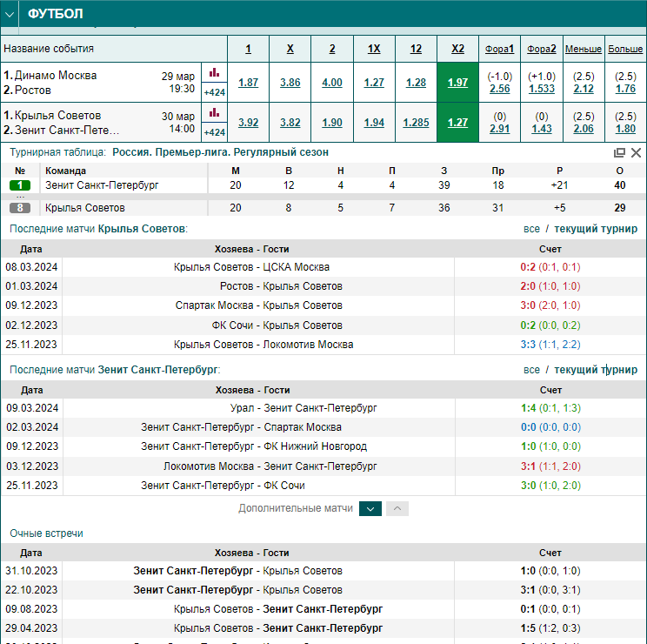Select draw odds 3.86 in Динамо match
The height and width of the screenshot is (644, 647).
[x=290, y=83]
